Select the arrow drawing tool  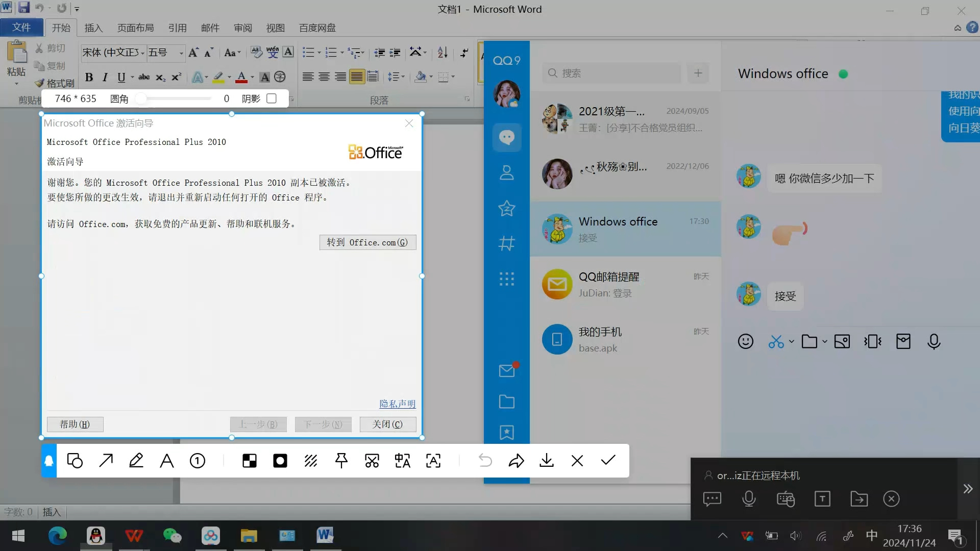coord(106,461)
